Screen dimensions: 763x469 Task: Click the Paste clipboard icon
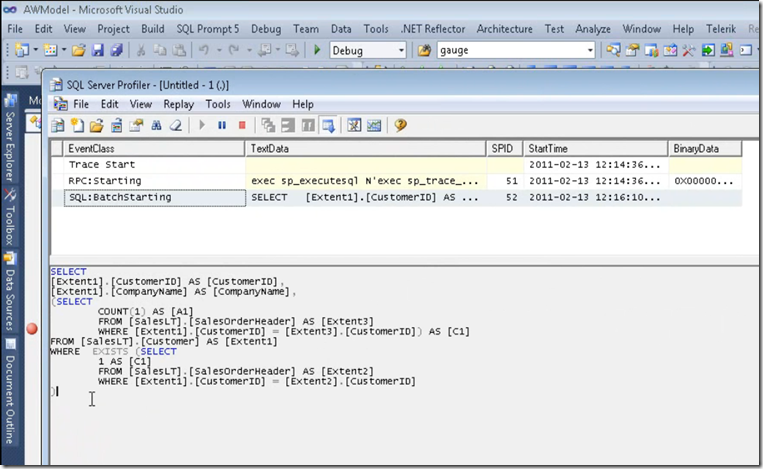pos(179,50)
